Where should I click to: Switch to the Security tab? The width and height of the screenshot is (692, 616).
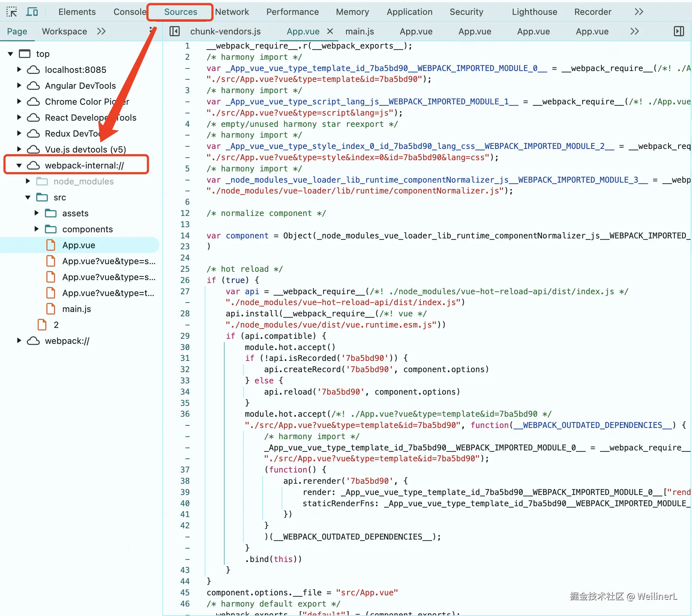click(x=466, y=12)
